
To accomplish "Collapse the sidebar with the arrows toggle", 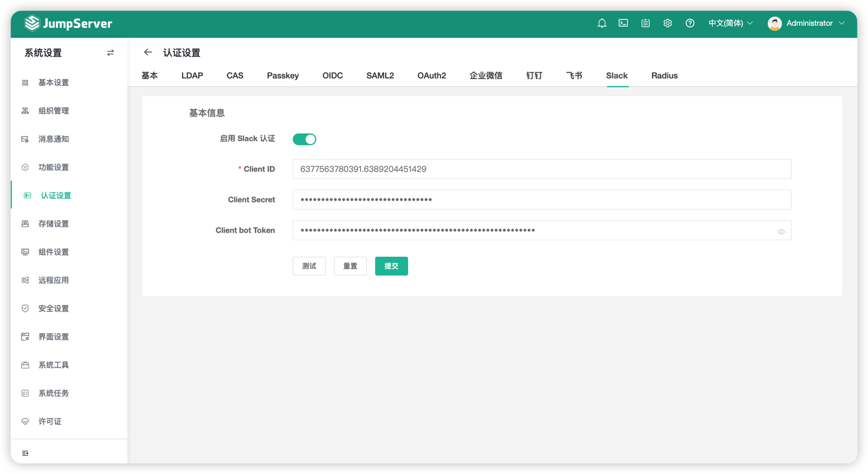I will [110, 52].
